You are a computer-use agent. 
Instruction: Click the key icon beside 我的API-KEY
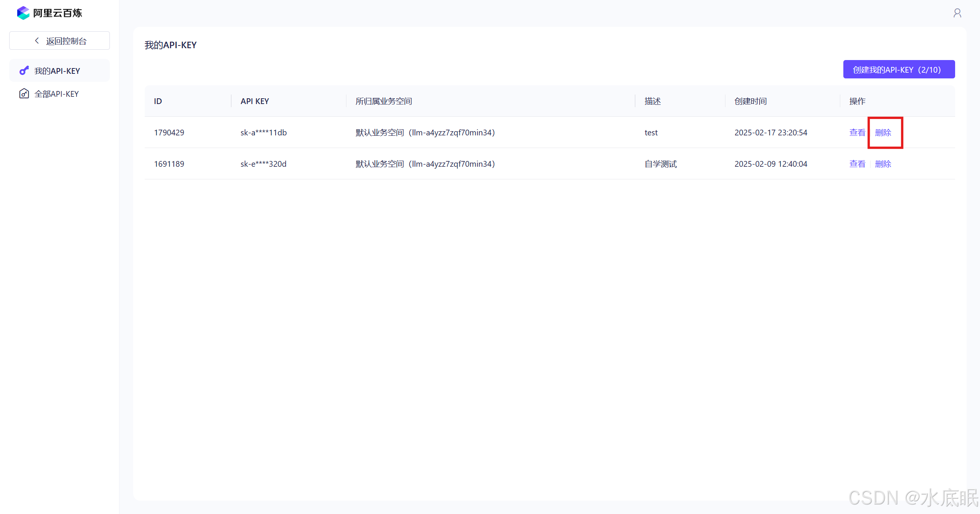click(24, 71)
